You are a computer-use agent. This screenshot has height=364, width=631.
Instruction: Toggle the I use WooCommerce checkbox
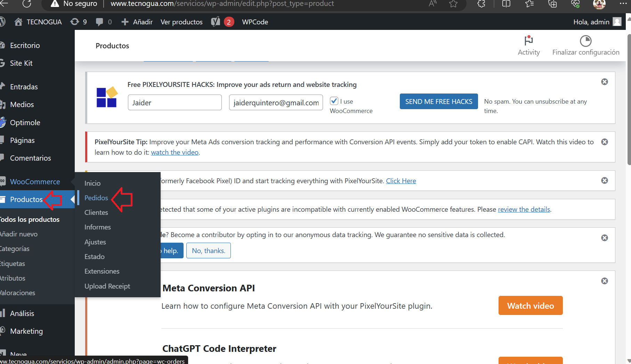coord(334,101)
